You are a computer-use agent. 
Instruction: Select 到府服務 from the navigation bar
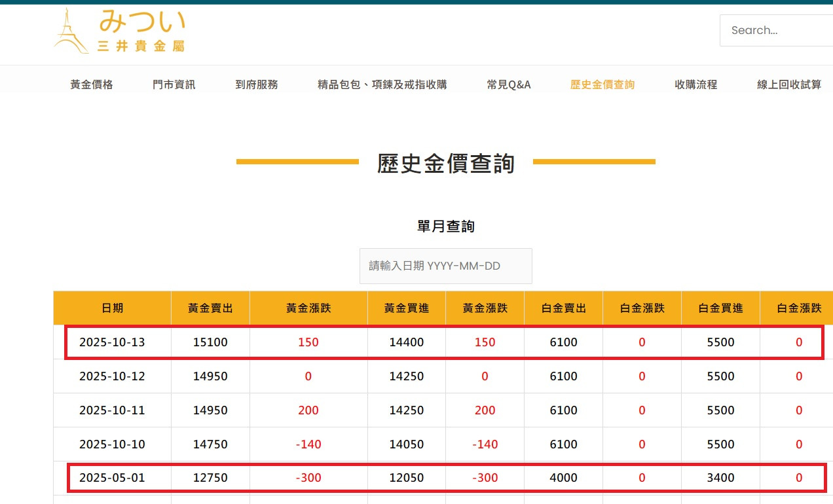(x=257, y=84)
